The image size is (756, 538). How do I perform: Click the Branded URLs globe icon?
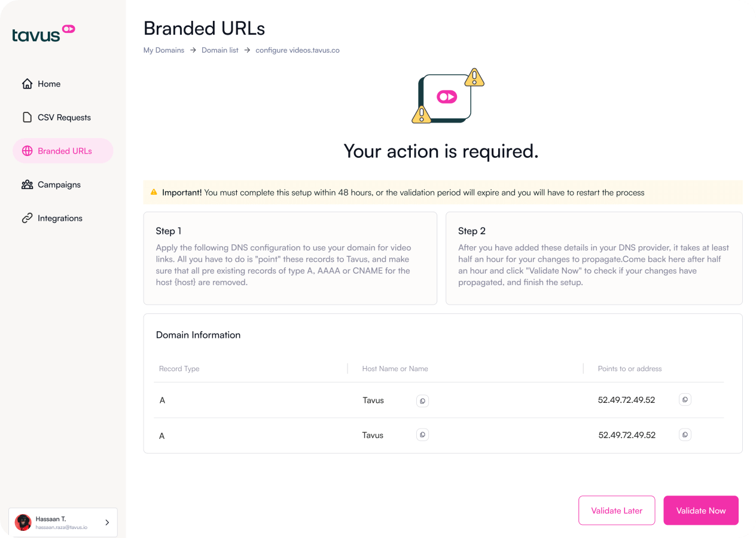pyautogui.click(x=27, y=151)
